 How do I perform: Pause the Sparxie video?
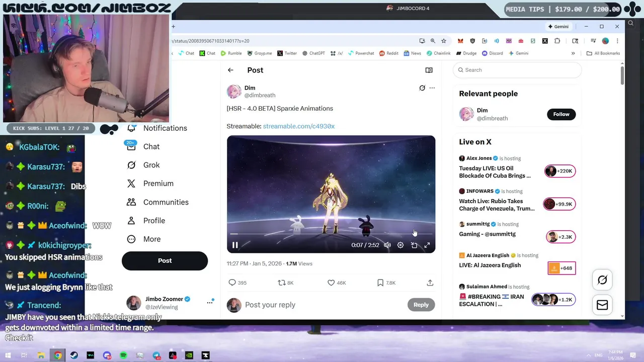coord(235,245)
